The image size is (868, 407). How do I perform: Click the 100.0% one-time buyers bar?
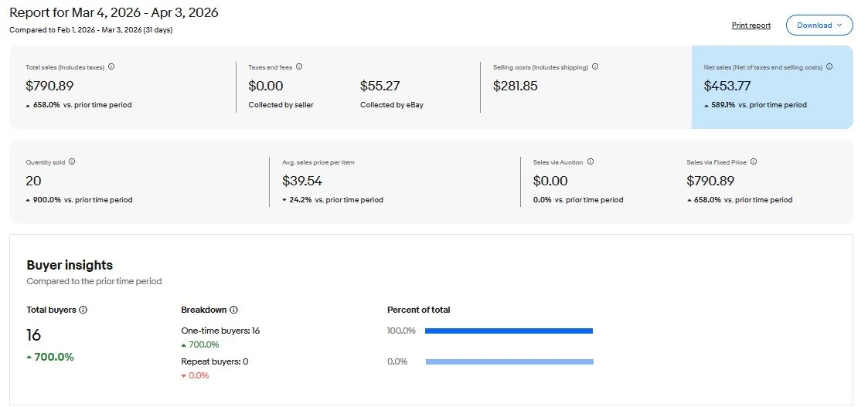tap(509, 331)
